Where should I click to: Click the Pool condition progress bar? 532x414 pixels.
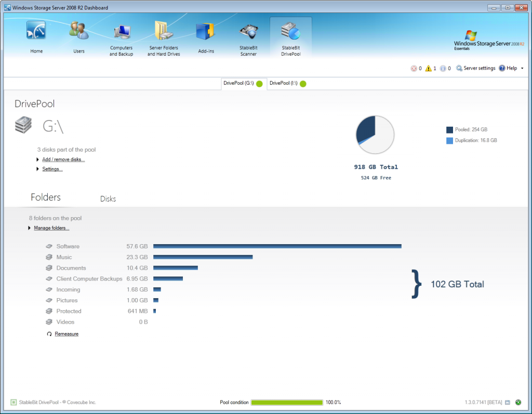[x=286, y=402]
